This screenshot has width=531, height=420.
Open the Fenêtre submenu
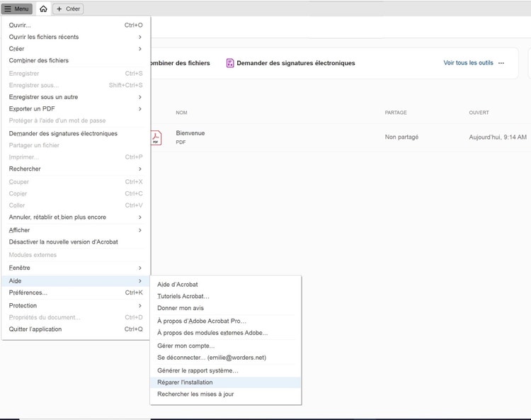click(x=75, y=268)
